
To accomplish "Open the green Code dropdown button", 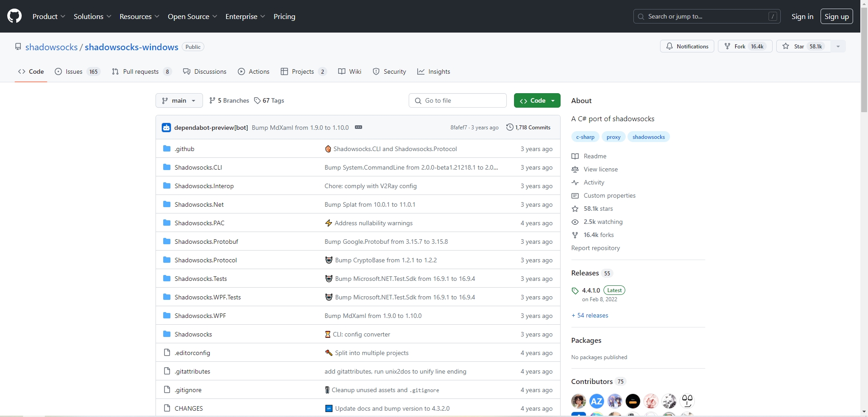I will point(537,100).
